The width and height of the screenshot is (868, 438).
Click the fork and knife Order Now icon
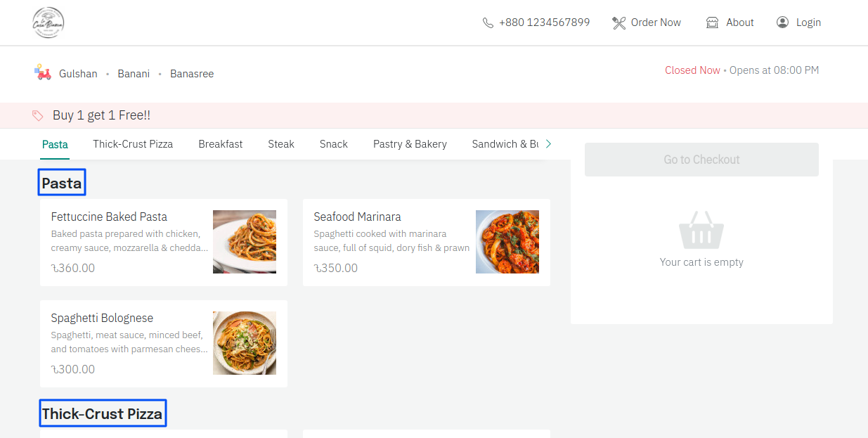click(618, 22)
